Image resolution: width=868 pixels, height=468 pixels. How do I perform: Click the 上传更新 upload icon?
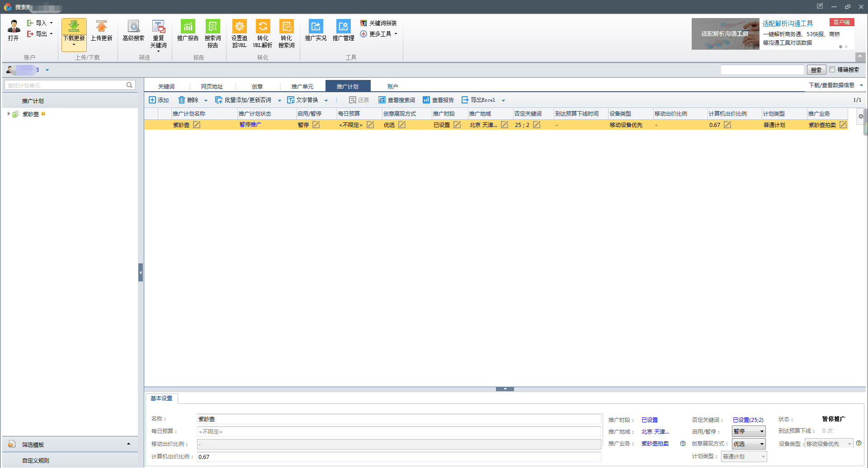[101, 27]
